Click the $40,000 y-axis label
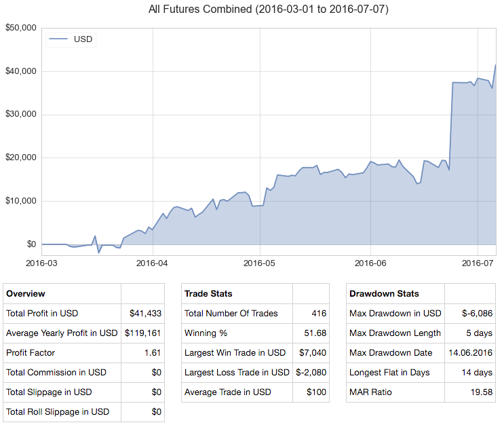The width and height of the screenshot is (504, 427). pyautogui.click(x=20, y=71)
